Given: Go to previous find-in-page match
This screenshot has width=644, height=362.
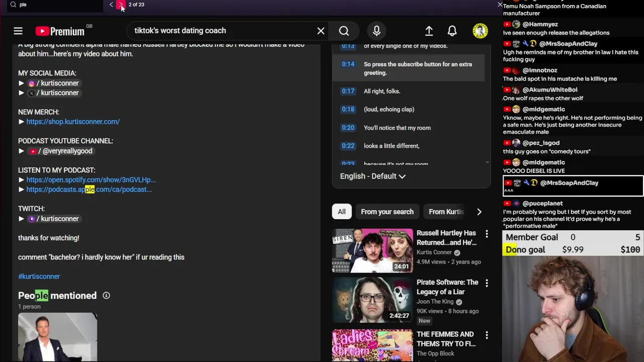Looking at the screenshot, I should point(111,5).
